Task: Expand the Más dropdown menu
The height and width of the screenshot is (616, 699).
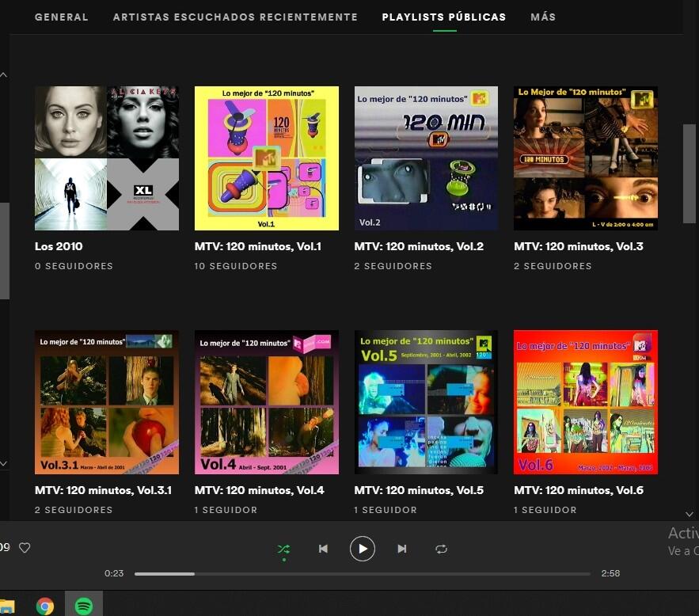Action: tap(543, 17)
